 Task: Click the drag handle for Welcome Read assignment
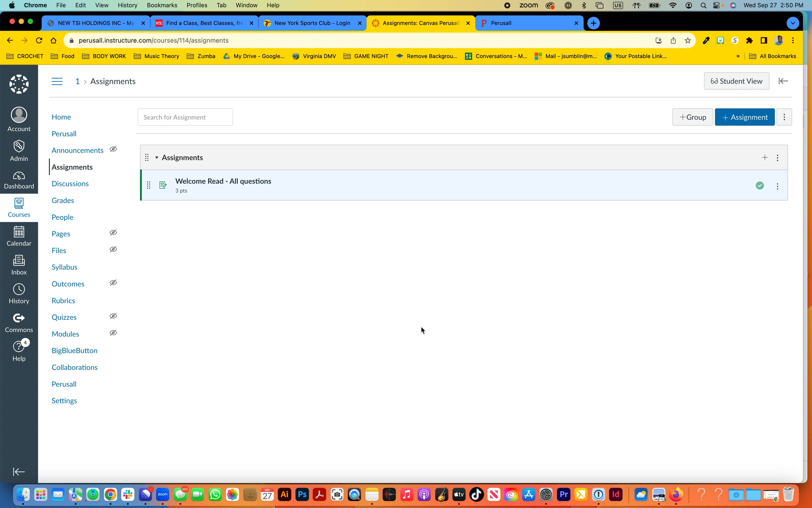(x=149, y=185)
